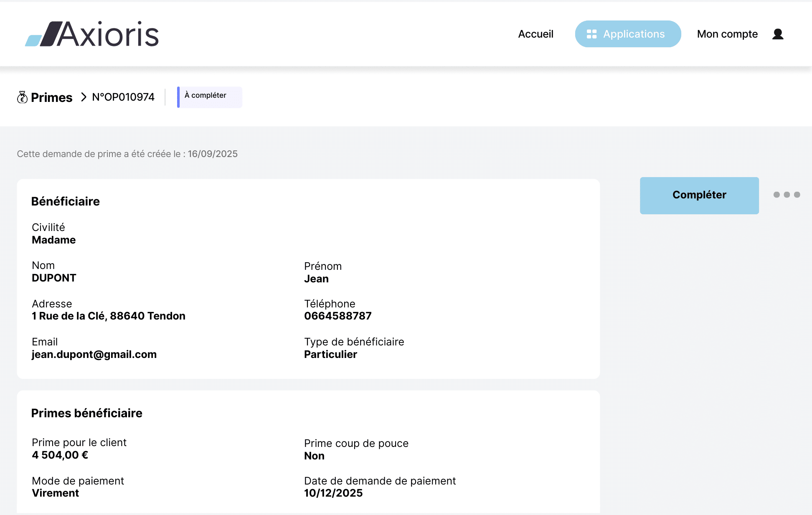Click the Primes bénéficiaire section heading
812x515 pixels.
coord(86,413)
